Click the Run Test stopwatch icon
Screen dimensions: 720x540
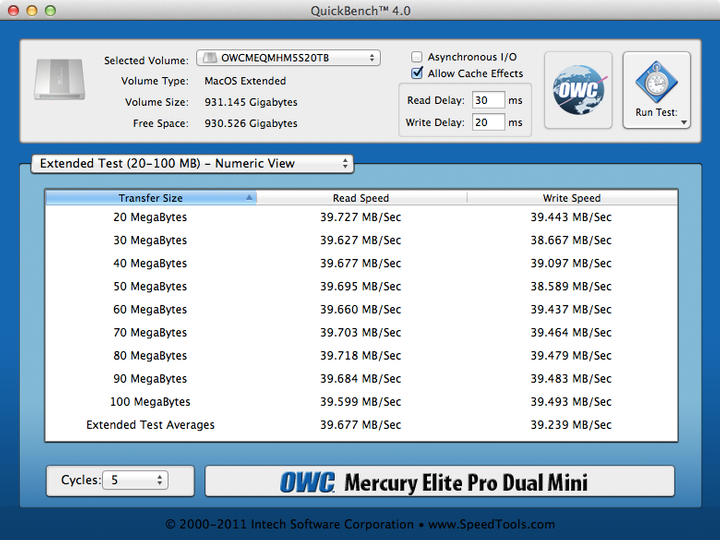[x=656, y=82]
